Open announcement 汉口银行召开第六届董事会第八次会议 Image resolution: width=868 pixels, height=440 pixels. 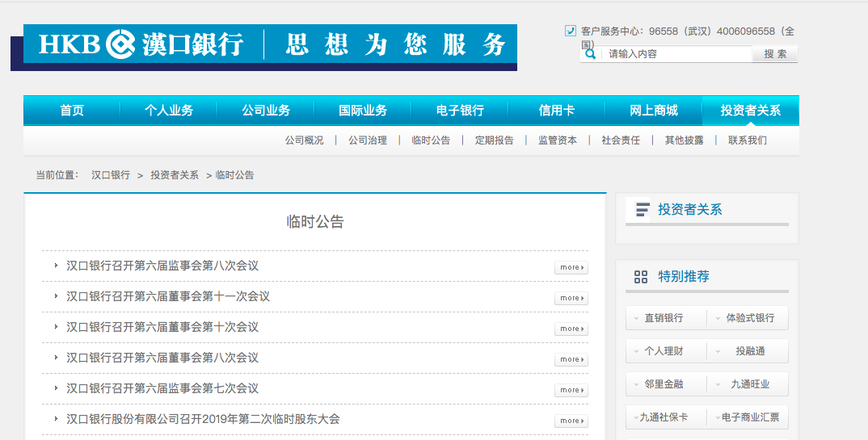162,358
